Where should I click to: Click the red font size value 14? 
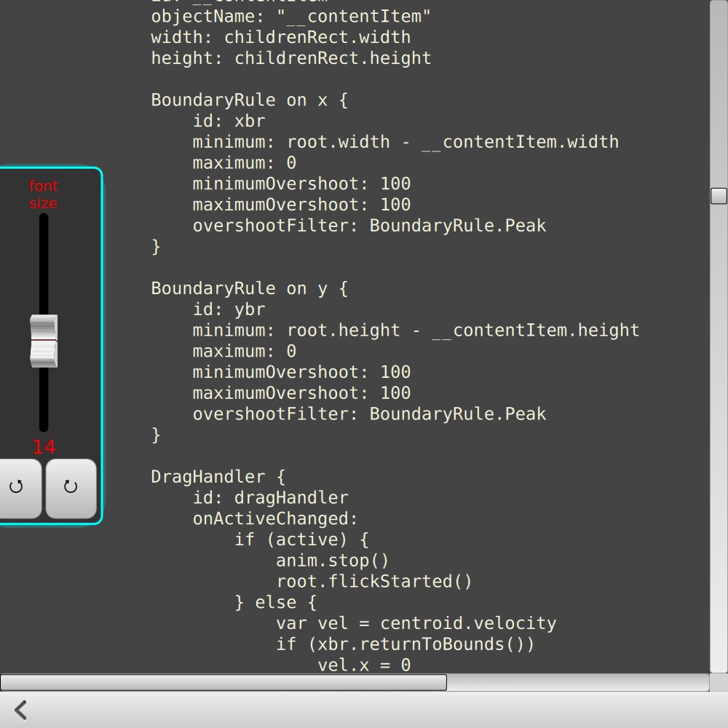[x=44, y=447]
